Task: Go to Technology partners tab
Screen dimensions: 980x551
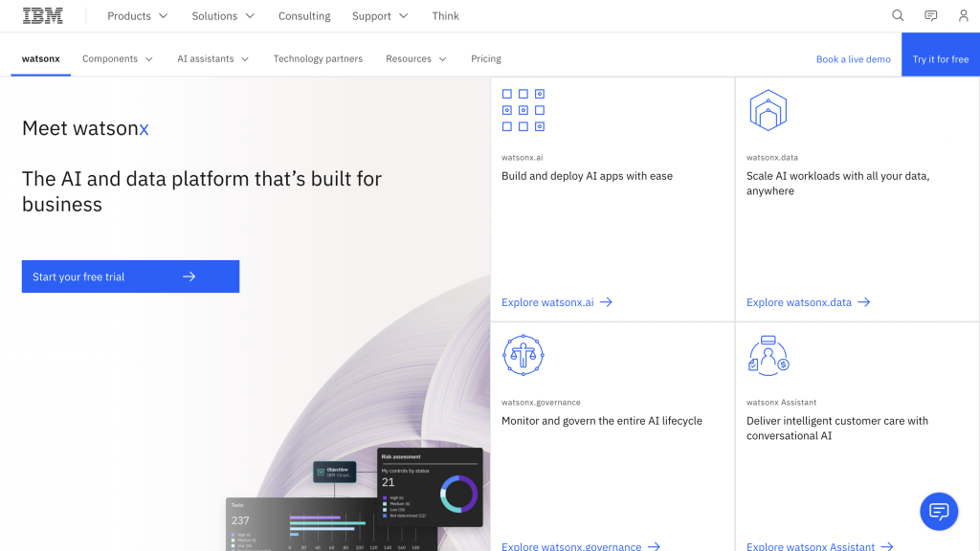Action: 318,58
